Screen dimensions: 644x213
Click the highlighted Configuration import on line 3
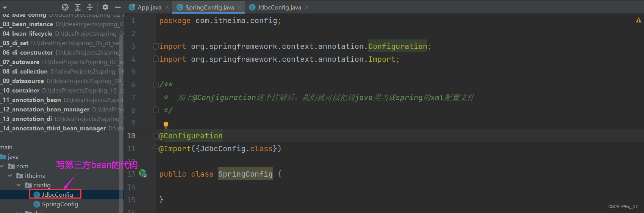(398, 46)
